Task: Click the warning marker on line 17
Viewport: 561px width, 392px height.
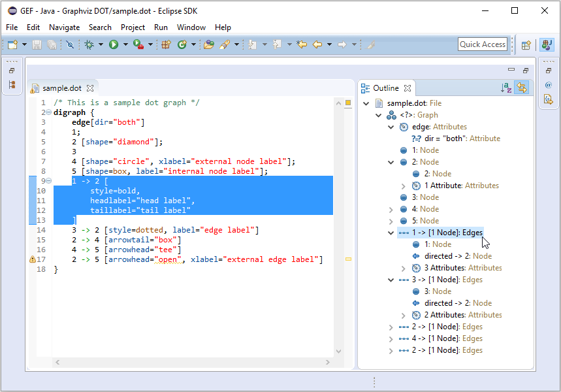Action: click(32, 259)
